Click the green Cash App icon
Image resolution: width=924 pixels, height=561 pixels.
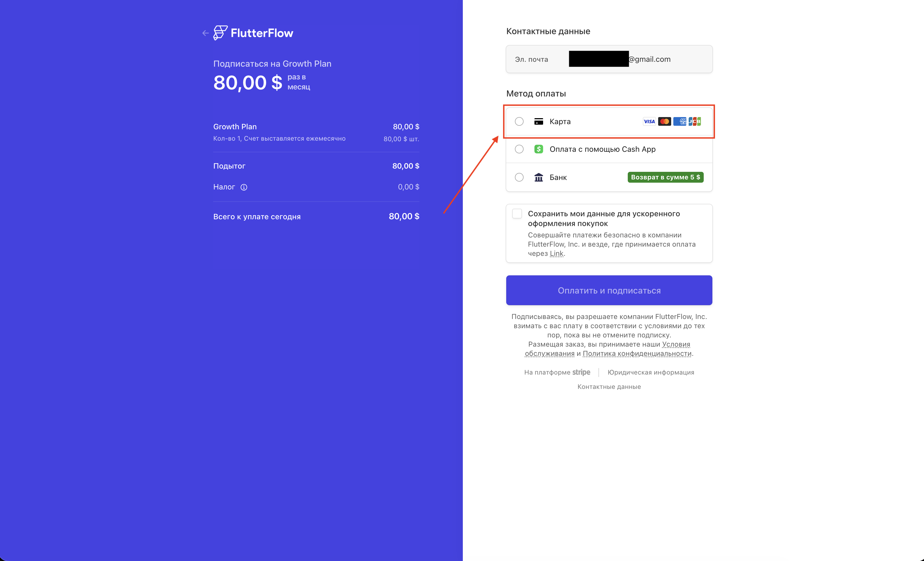tap(539, 149)
